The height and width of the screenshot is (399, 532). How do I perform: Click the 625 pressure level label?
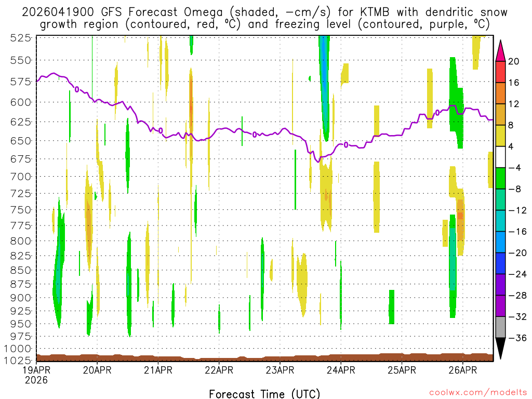pyautogui.click(x=21, y=122)
